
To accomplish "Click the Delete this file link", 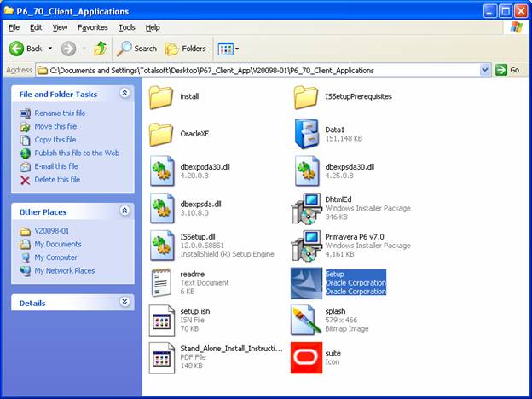I will point(57,180).
